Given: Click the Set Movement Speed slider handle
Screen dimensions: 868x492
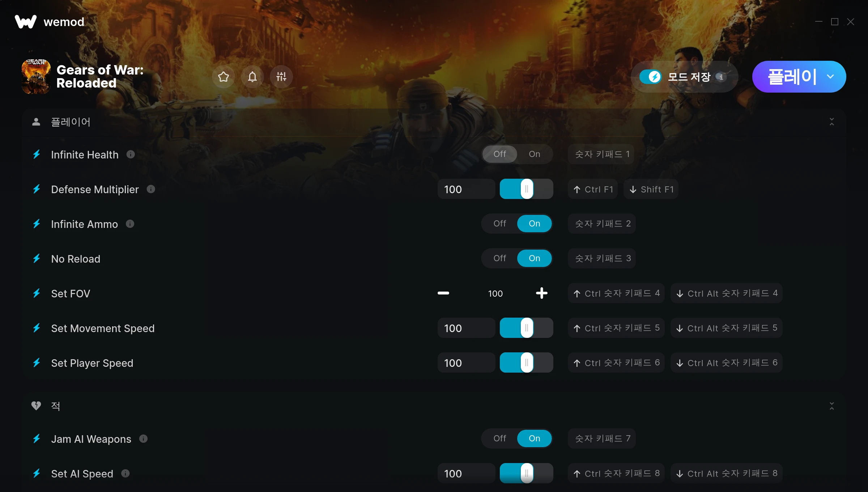Looking at the screenshot, I should (527, 328).
